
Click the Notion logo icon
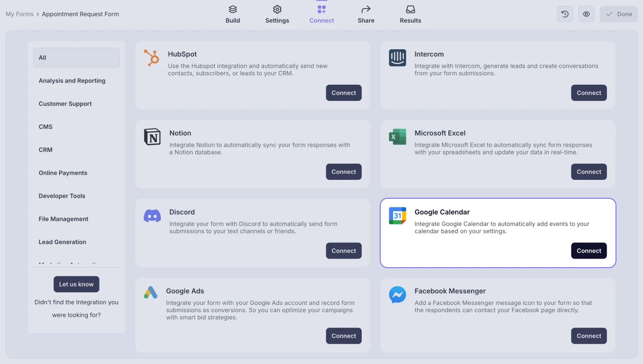pyautogui.click(x=152, y=137)
